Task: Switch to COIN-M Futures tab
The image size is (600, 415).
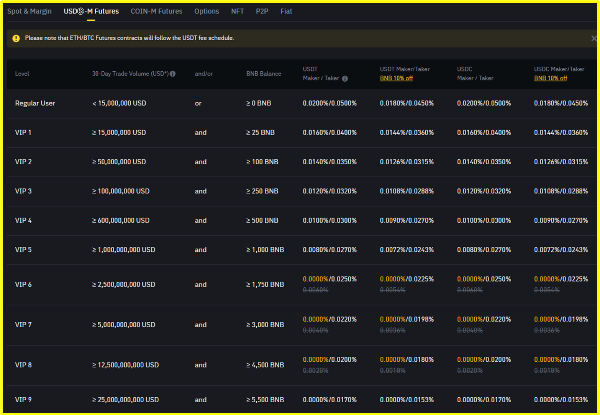Action: (x=156, y=11)
